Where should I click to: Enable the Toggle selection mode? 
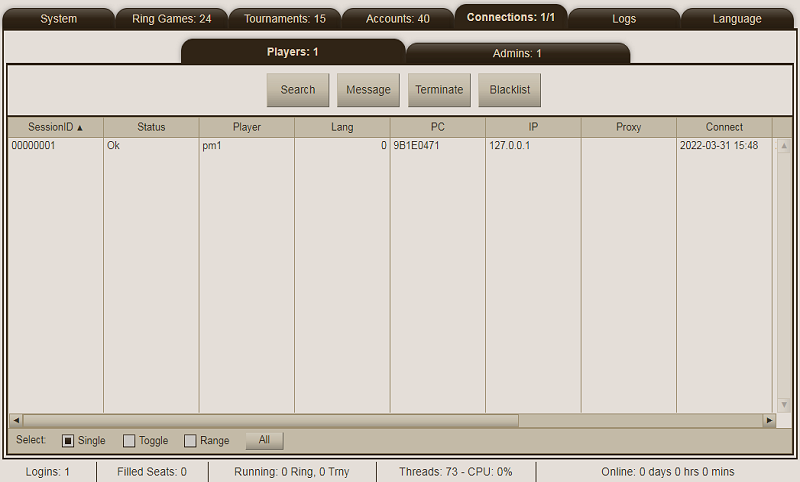129,441
